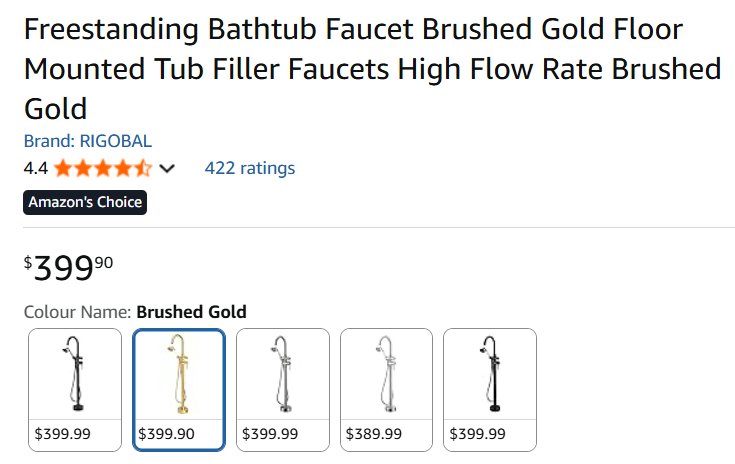Click the Amazon's Choice badge
The height and width of the screenshot is (464, 735).
coord(86,202)
